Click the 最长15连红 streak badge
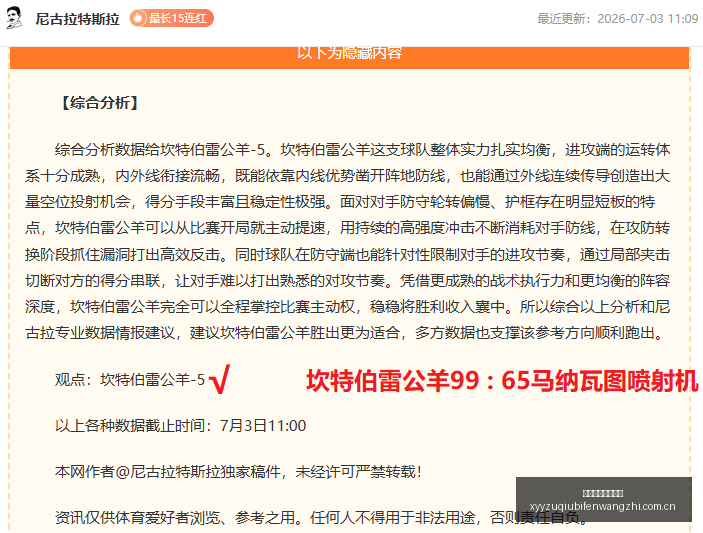The width and height of the screenshot is (703, 533). click(x=171, y=18)
